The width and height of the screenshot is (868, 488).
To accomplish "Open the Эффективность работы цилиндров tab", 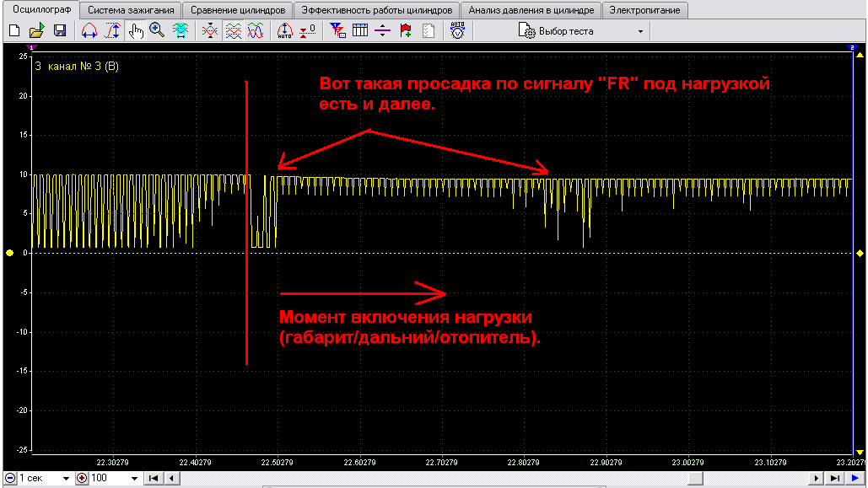I will [377, 10].
